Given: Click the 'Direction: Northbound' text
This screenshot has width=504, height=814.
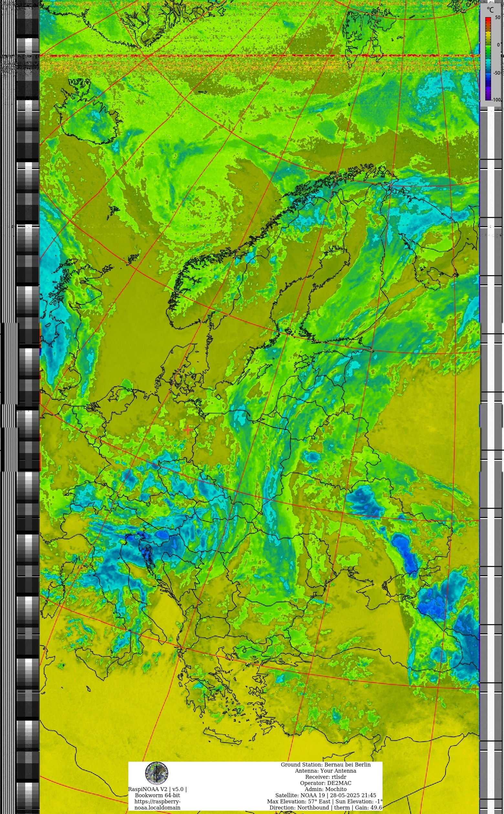Looking at the screenshot, I should (299, 808).
